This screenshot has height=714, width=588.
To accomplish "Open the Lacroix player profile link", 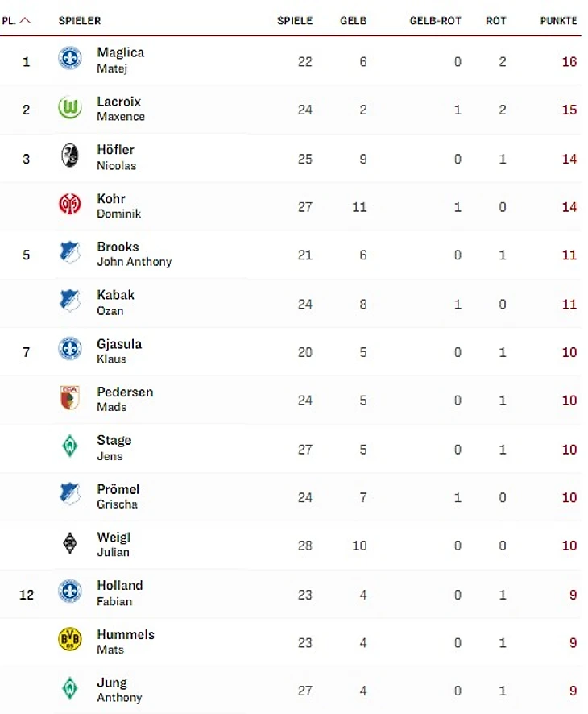I will pos(118,102).
